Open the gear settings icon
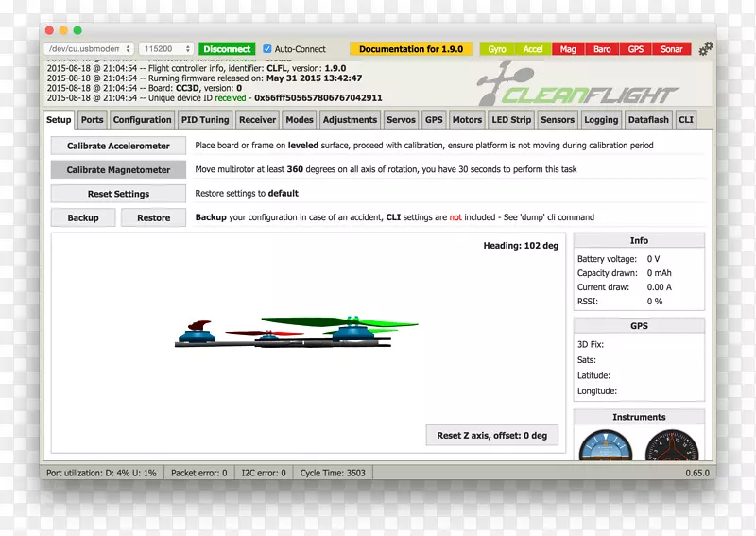 (705, 48)
